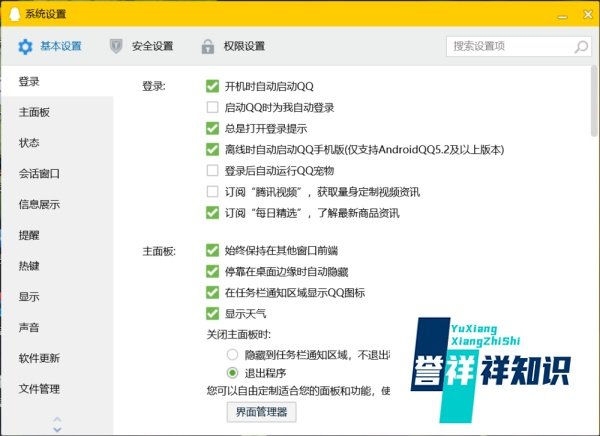Open 声音 settings in sidebar
This screenshot has width=600, height=436.
coord(57,328)
